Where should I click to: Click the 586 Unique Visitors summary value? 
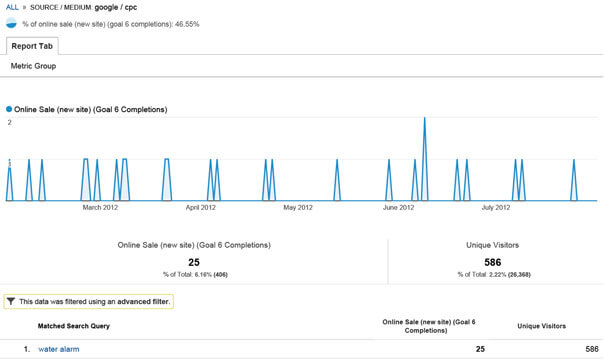click(x=493, y=262)
